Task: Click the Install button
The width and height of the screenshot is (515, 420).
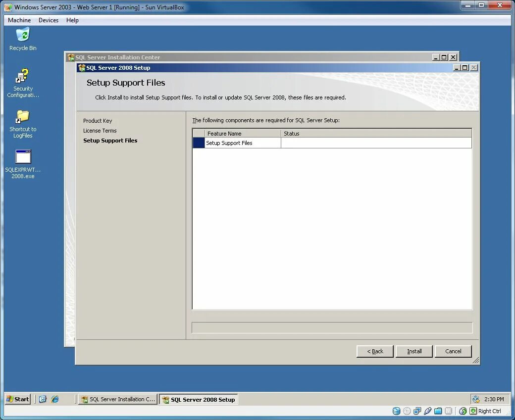Action: click(414, 351)
